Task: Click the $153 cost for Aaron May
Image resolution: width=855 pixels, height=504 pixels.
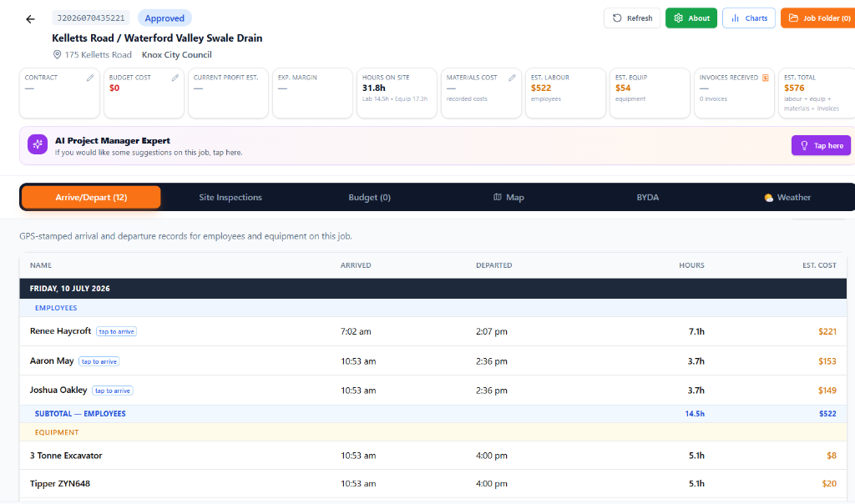Action: (827, 361)
